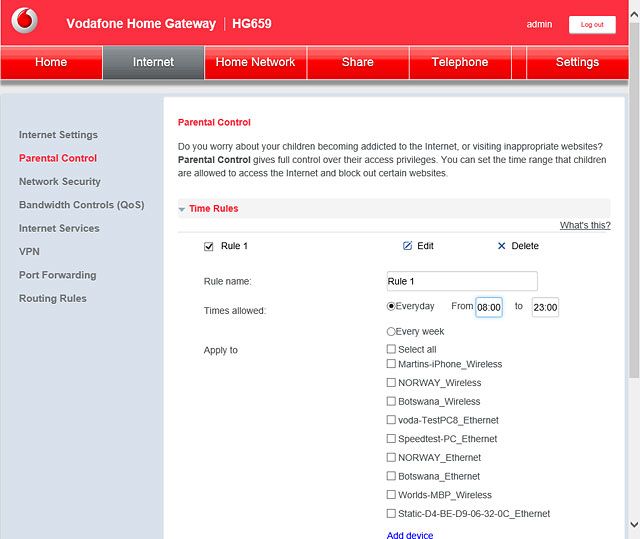Open Port Forwarding in the sidebar
Viewport: 640px width, 539px height.
(x=58, y=275)
